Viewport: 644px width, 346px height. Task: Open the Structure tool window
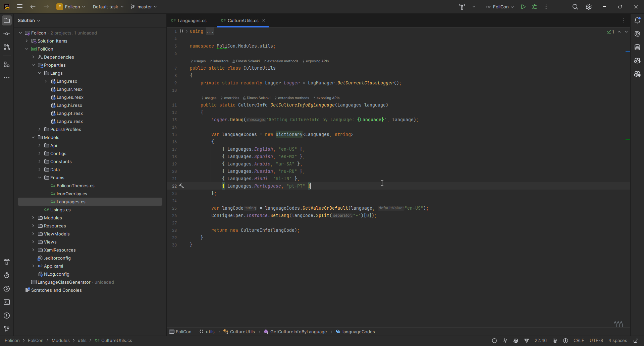pyautogui.click(x=7, y=64)
